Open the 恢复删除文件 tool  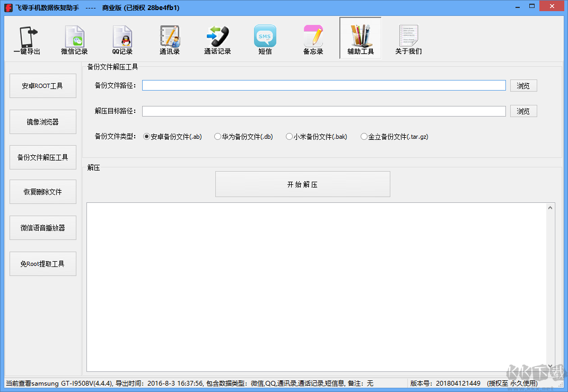(42, 191)
